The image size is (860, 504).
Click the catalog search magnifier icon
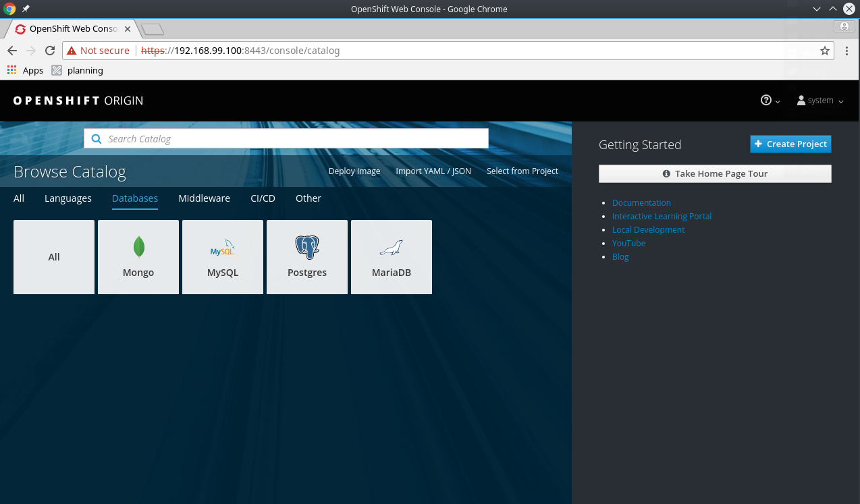(x=96, y=139)
